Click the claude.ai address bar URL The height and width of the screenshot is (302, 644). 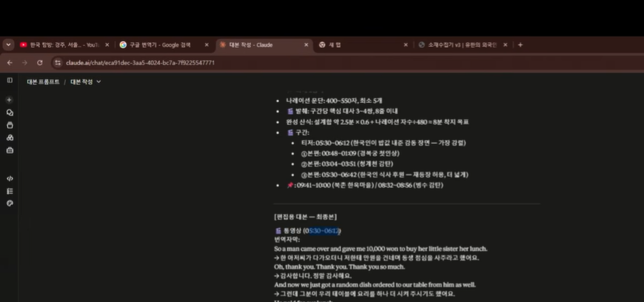(140, 63)
